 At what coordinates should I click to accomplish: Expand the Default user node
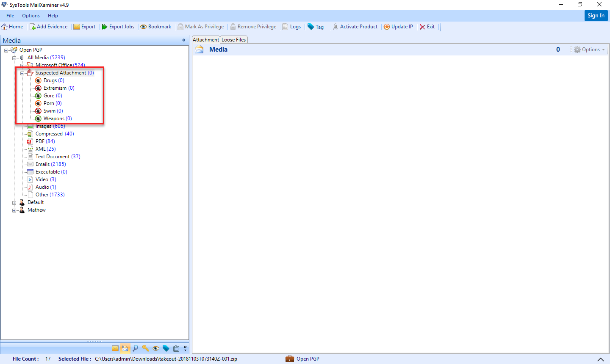[x=14, y=202]
